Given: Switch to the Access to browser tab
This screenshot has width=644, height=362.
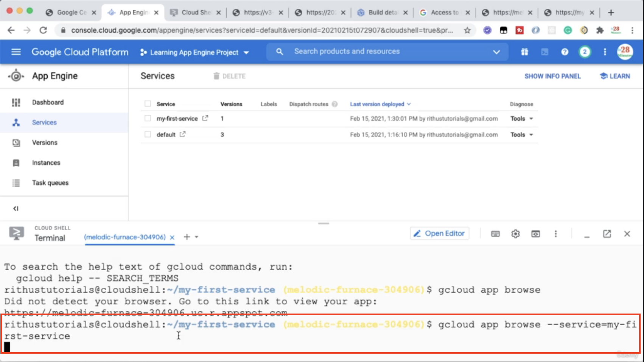Looking at the screenshot, I should (x=445, y=12).
